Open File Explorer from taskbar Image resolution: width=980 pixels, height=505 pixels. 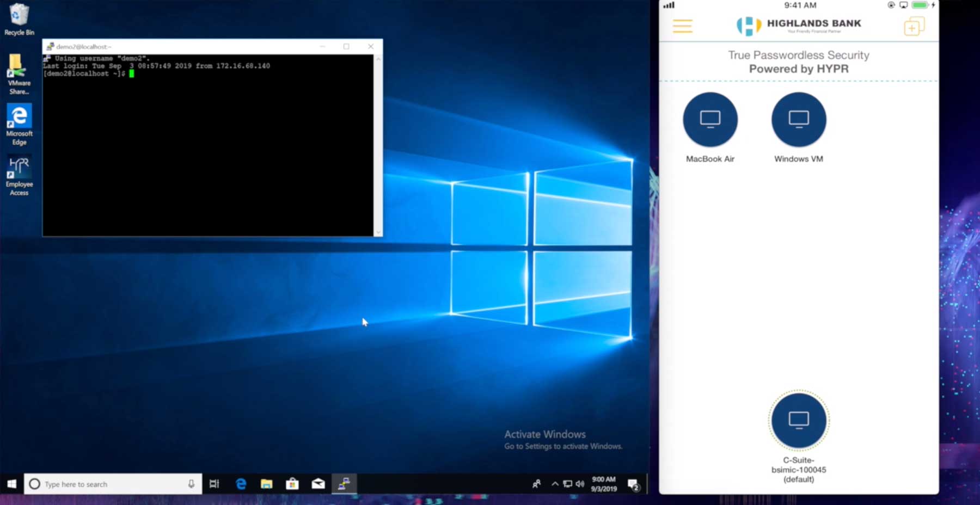click(x=266, y=484)
